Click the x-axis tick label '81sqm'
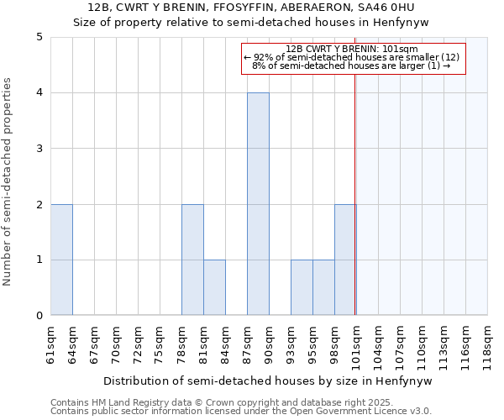 204,345
